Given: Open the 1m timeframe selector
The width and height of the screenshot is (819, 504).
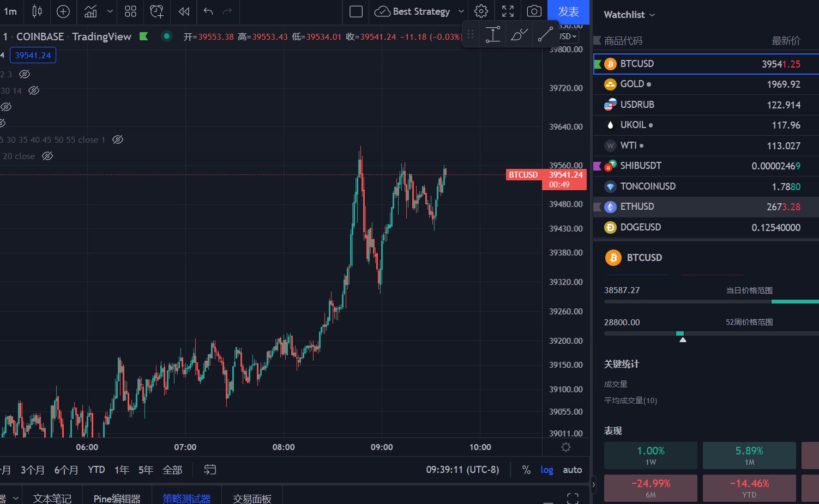Looking at the screenshot, I should (10, 11).
